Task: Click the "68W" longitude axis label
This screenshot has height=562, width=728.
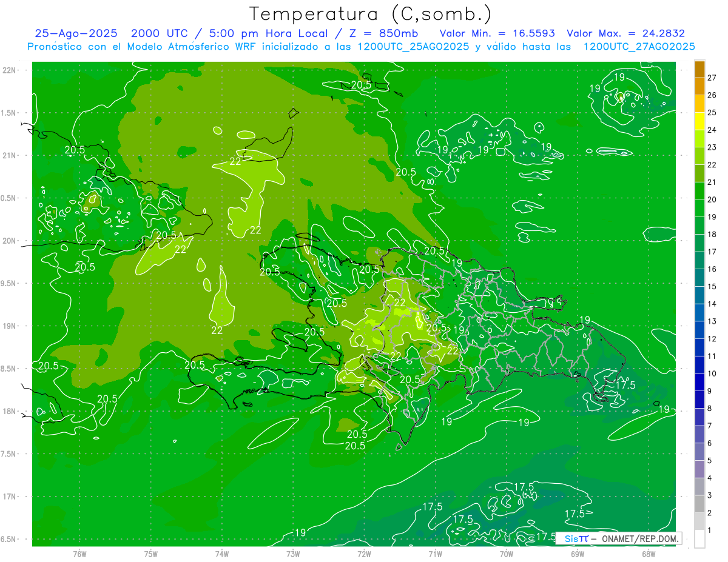Action: [649, 554]
